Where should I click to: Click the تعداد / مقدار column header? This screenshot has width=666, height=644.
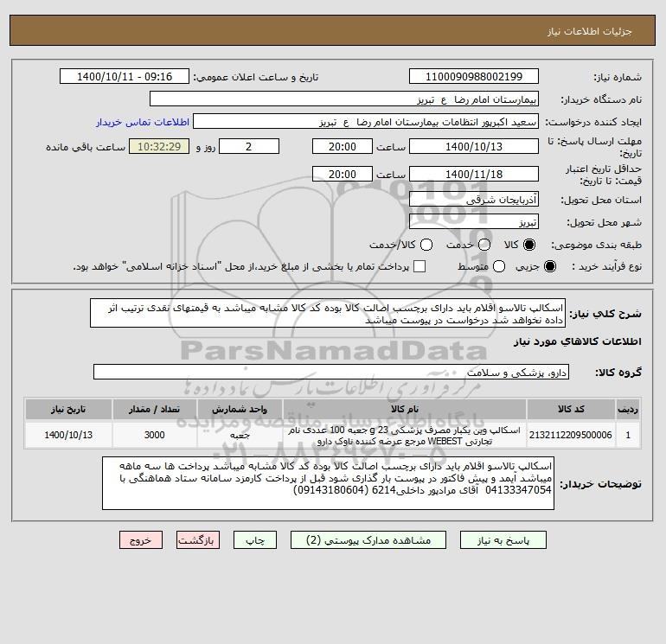point(155,409)
